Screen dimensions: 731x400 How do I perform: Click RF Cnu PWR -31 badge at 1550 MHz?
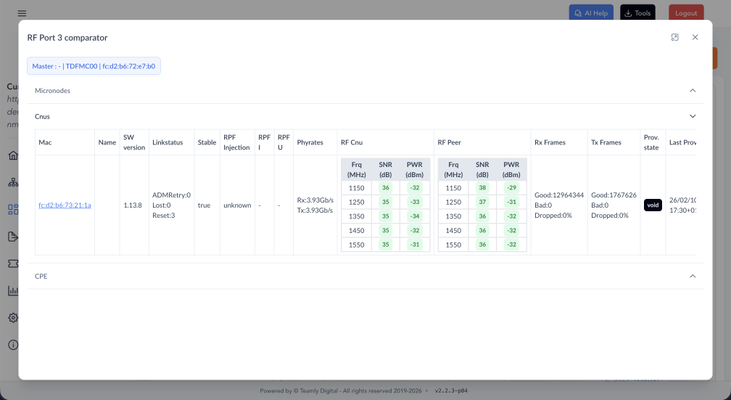point(414,244)
